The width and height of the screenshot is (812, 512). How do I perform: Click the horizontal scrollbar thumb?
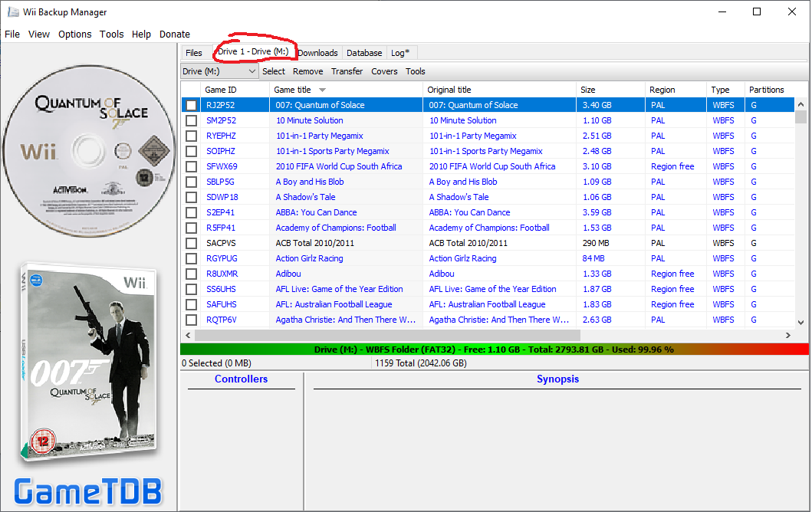387,335
